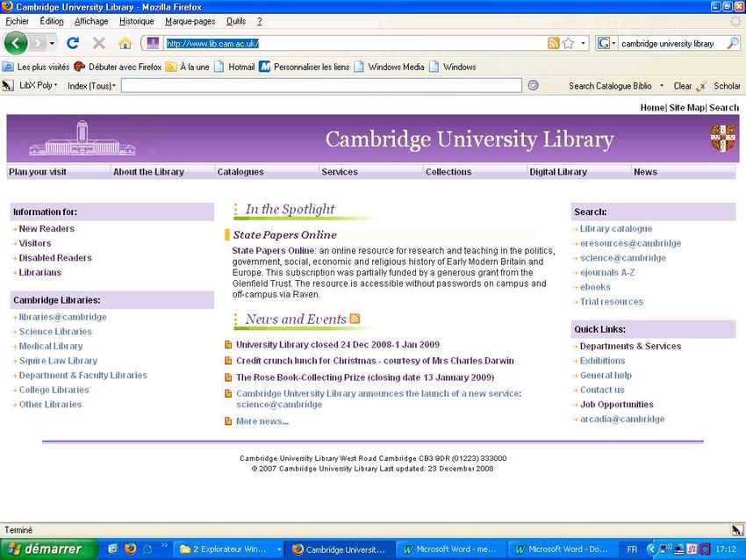
Task: Click the Internet Explorer quick launch icon
Action: 112,549
